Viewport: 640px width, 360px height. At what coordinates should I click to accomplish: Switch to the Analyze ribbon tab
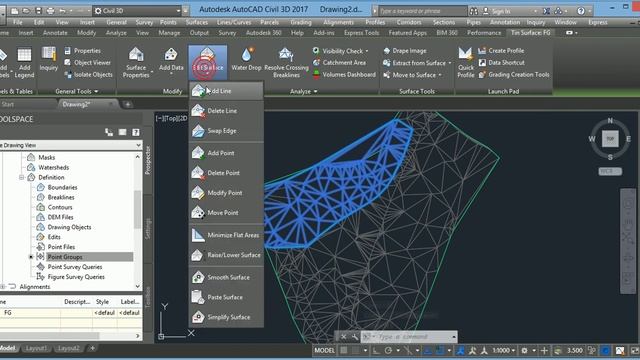pyautogui.click(x=116, y=33)
